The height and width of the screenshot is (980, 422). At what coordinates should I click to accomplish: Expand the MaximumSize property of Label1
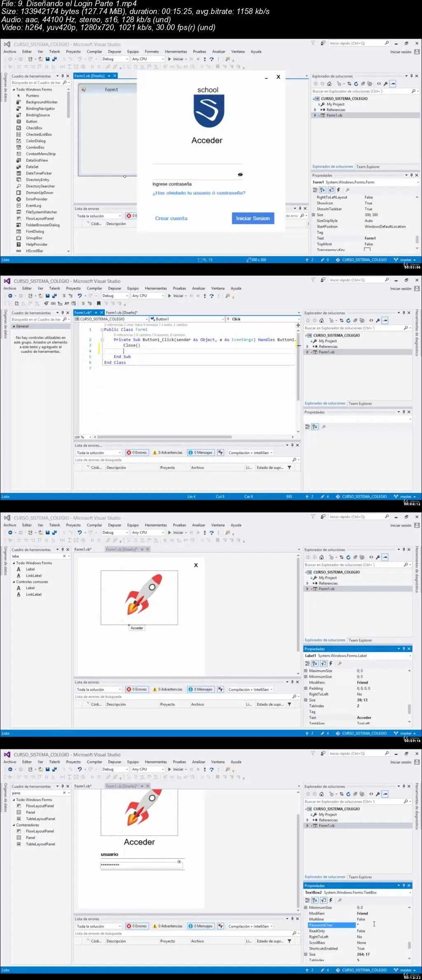click(306, 671)
